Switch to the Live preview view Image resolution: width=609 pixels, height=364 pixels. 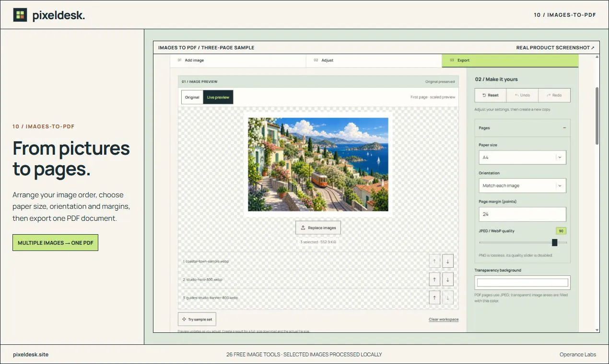(218, 97)
